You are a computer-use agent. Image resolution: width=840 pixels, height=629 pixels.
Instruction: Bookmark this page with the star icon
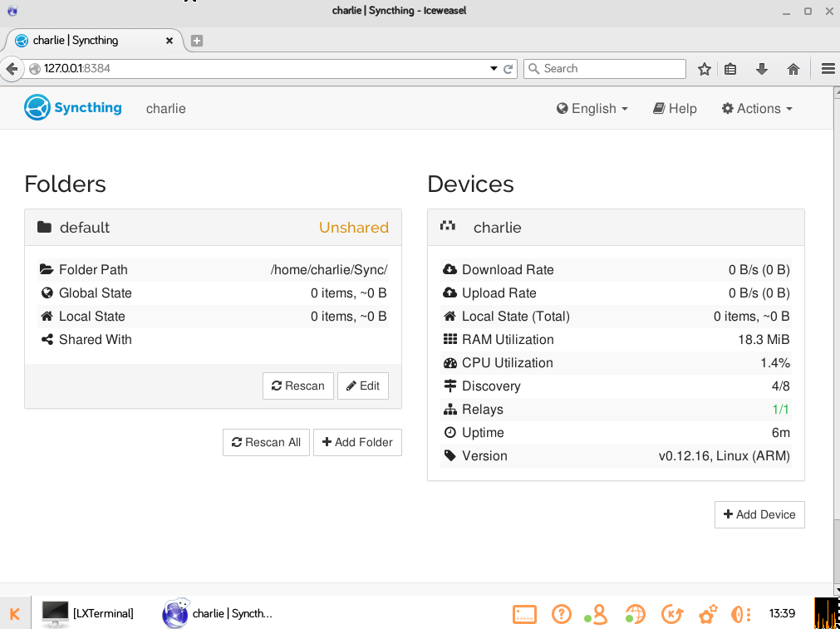tap(705, 69)
